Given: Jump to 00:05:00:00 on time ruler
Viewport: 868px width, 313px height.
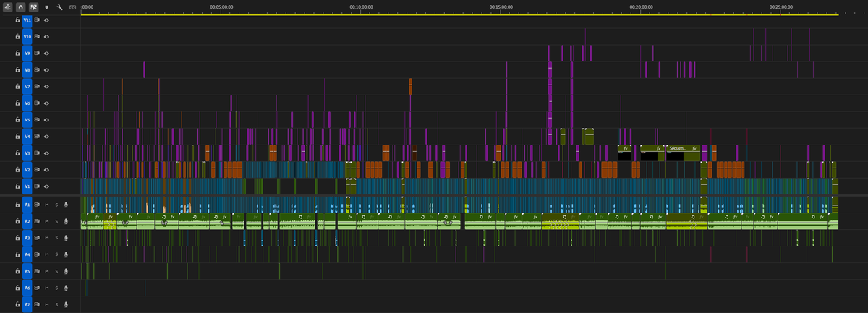Looking at the screenshot, I should click(x=221, y=7).
